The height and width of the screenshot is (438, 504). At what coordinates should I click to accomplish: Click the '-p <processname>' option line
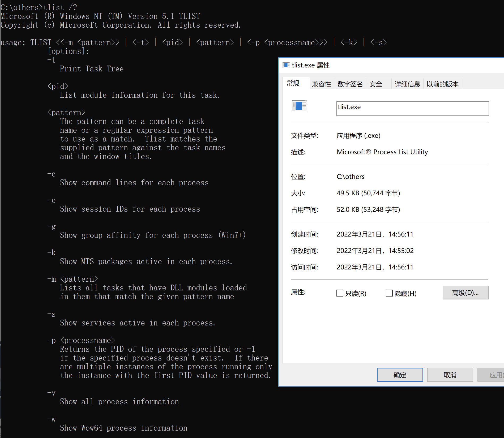(81, 341)
